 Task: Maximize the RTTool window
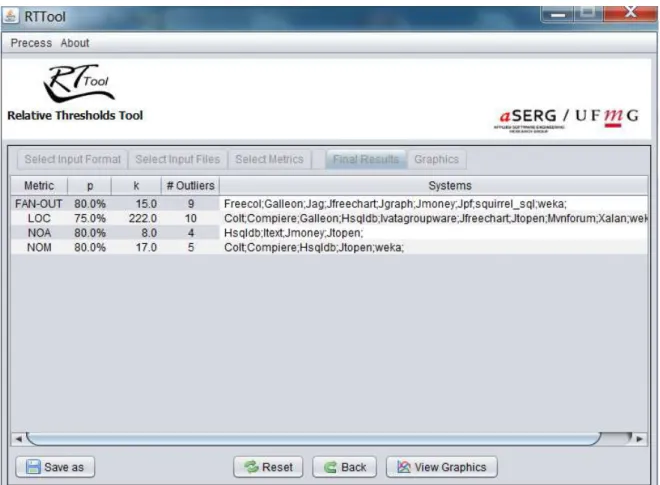[588, 13]
